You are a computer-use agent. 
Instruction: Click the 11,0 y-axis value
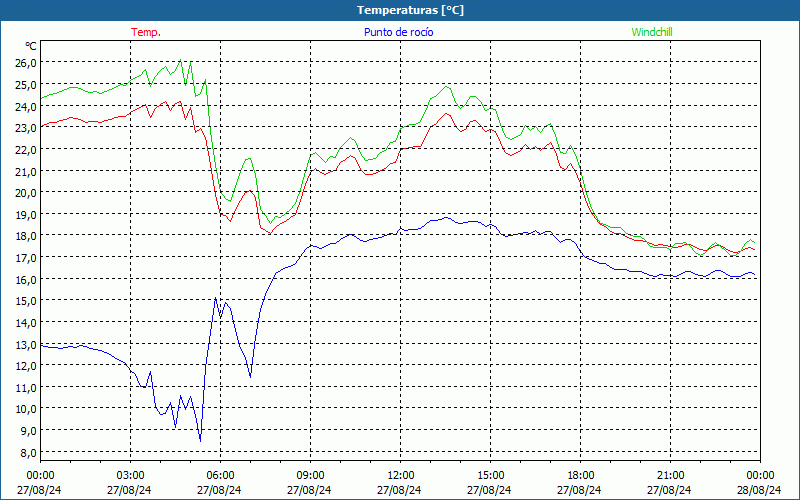[27, 388]
